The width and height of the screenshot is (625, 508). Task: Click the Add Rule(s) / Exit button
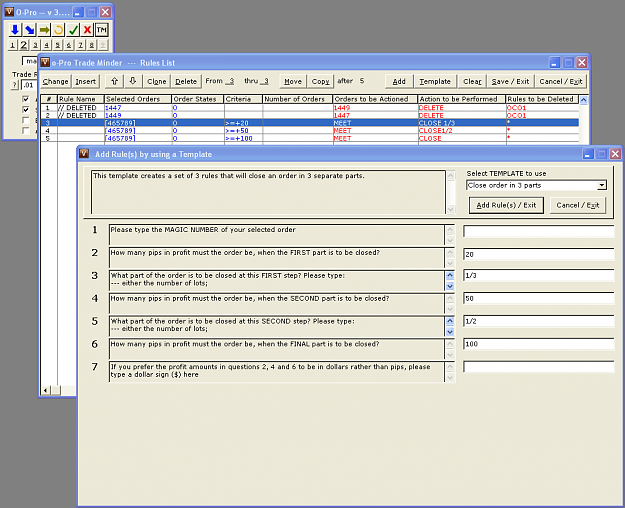(x=506, y=205)
